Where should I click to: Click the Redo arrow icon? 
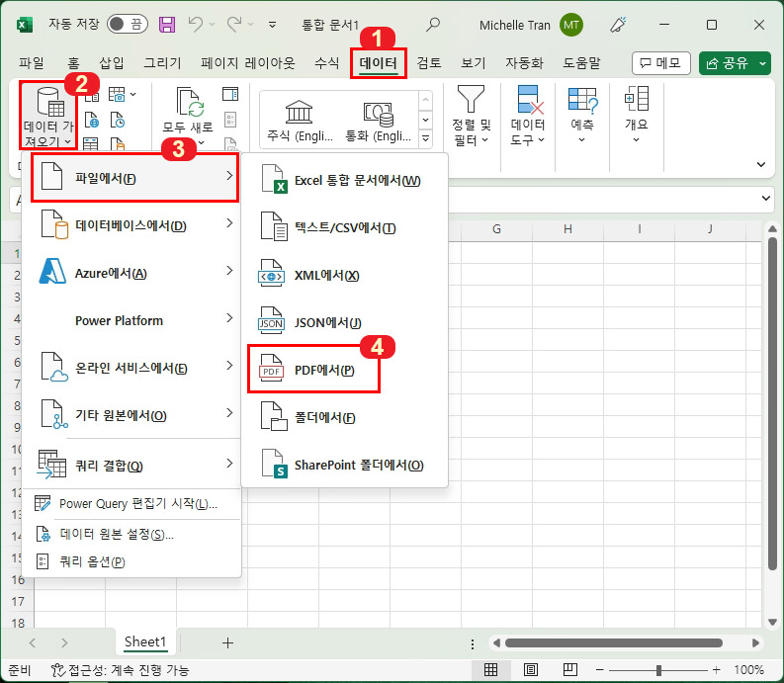234,24
